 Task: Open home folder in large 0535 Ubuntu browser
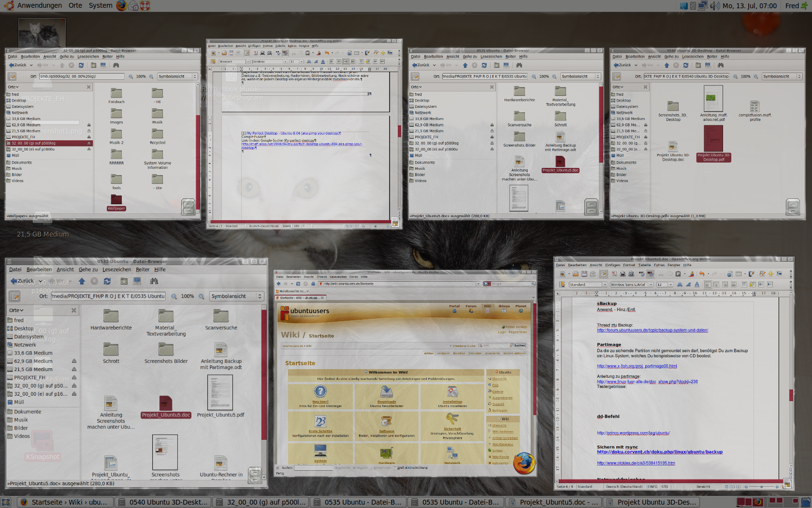click(x=124, y=281)
